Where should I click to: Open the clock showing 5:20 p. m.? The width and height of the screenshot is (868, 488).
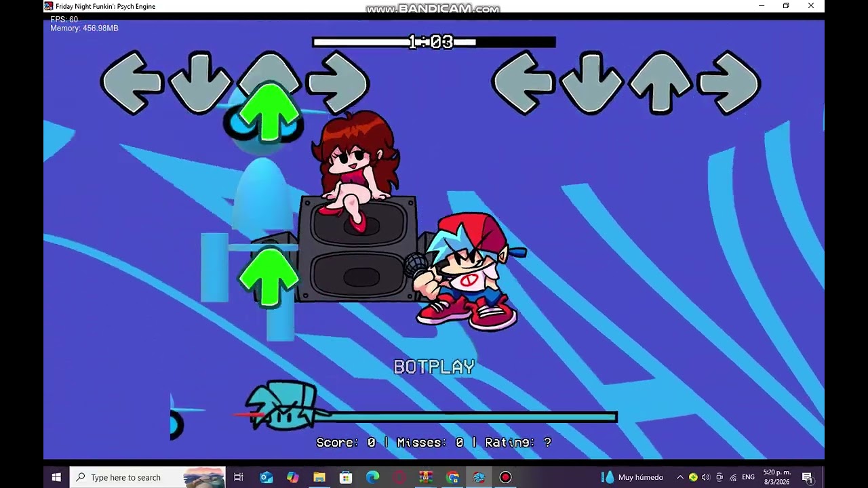pos(777,477)
